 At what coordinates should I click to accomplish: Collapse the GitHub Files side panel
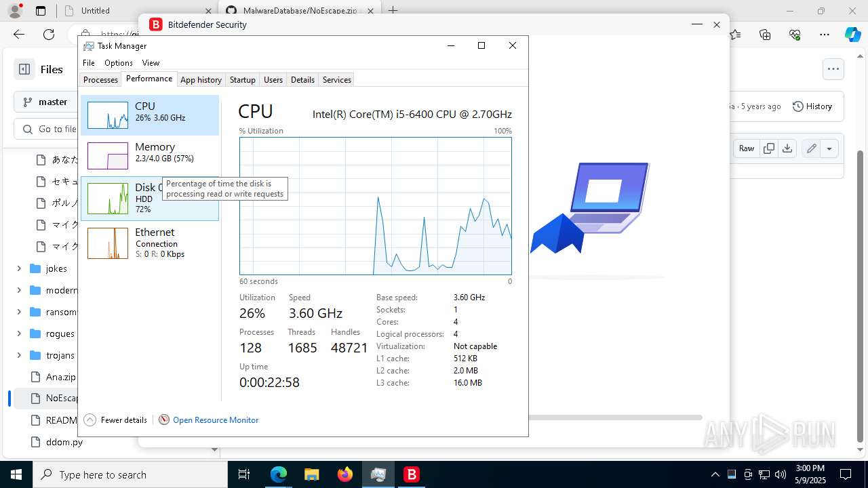(x=24, y=69)
